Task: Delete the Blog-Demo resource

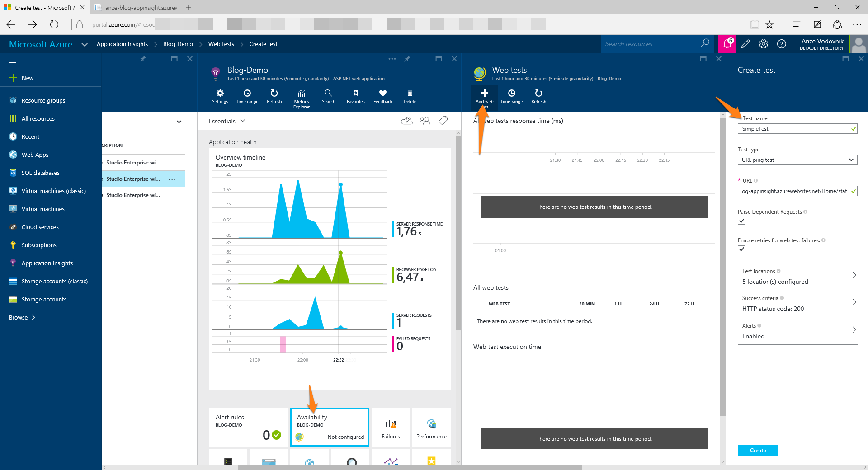Action: (410, 96)
